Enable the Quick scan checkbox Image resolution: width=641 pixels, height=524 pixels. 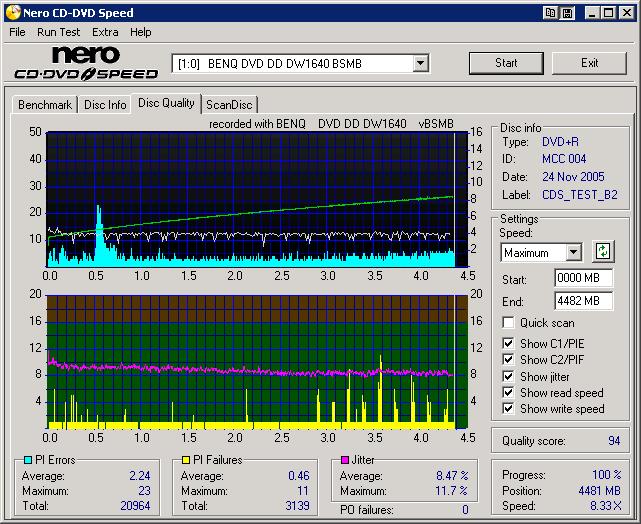tap(509, 323)
